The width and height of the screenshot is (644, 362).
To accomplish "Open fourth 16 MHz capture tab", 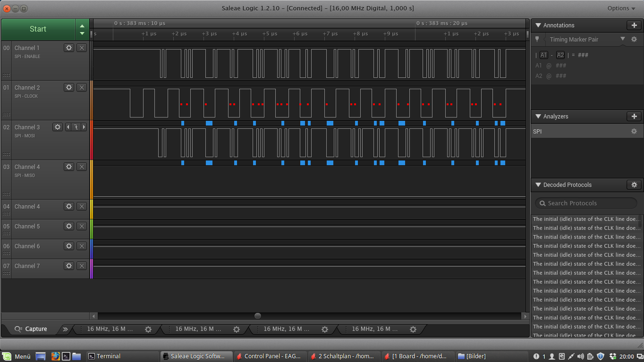I will 375,329.
